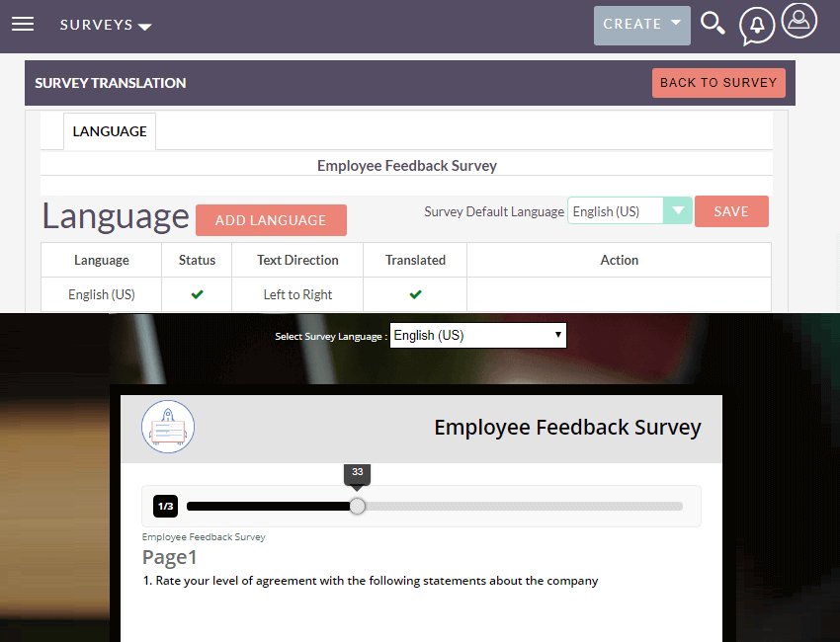
Task: Click the Employee Feedback Survey preview title
Action: tap(567, 428)
